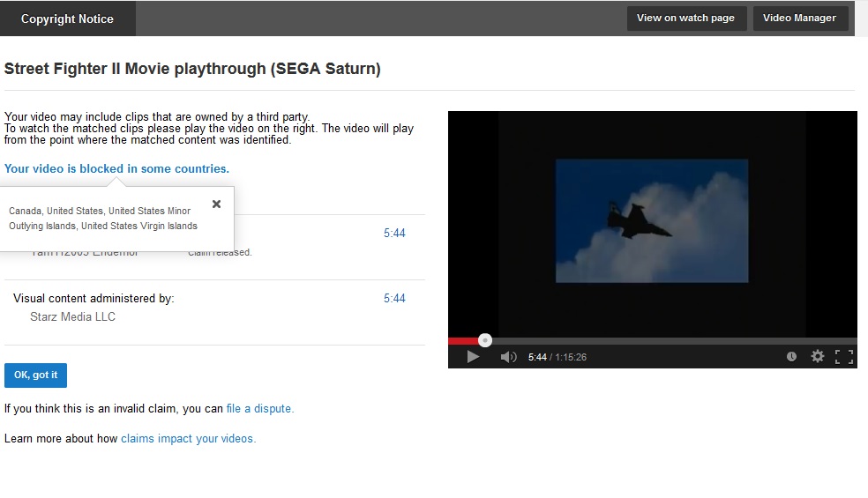Open the View on watch page button
Image resolution: width=868 pixels, height=498 pixels.
click(x=686, y=19)
